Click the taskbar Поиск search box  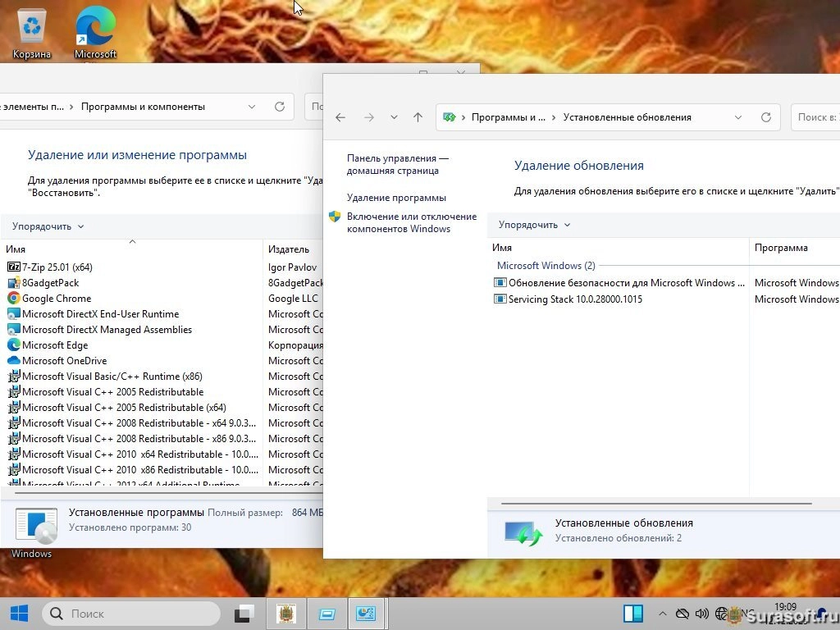pos(132,614)
